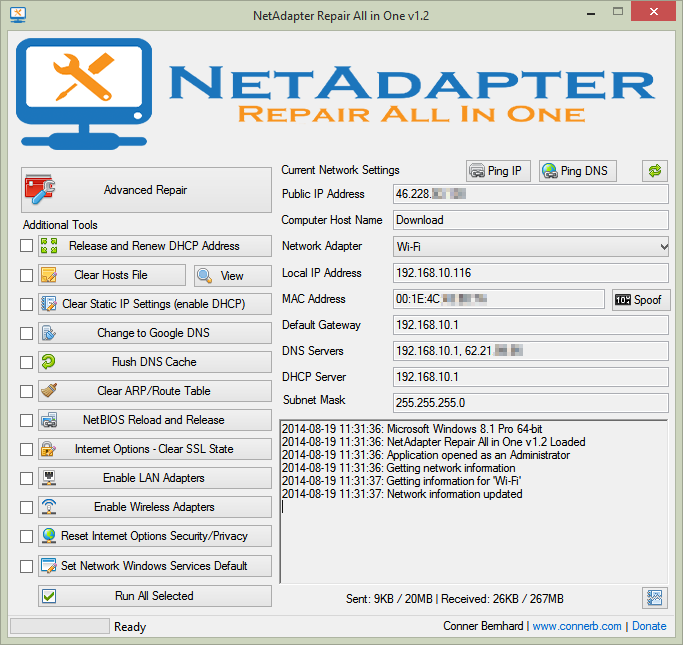Click the View hosts file button
Viewport: 683px width, 645px height.
point(233,276)
